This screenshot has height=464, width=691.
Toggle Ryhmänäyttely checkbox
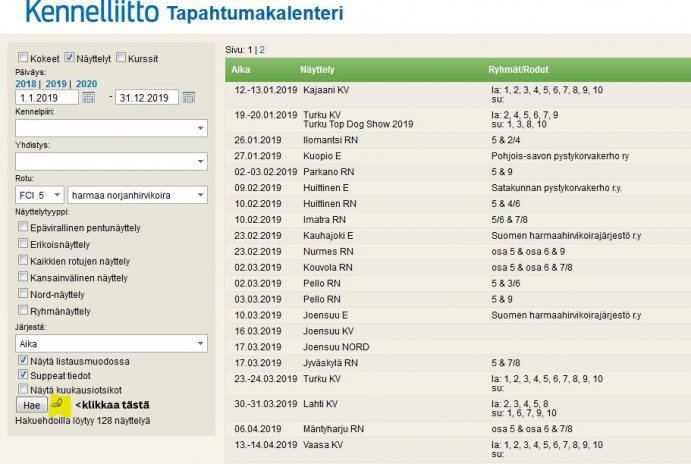[x=23, y=310]
